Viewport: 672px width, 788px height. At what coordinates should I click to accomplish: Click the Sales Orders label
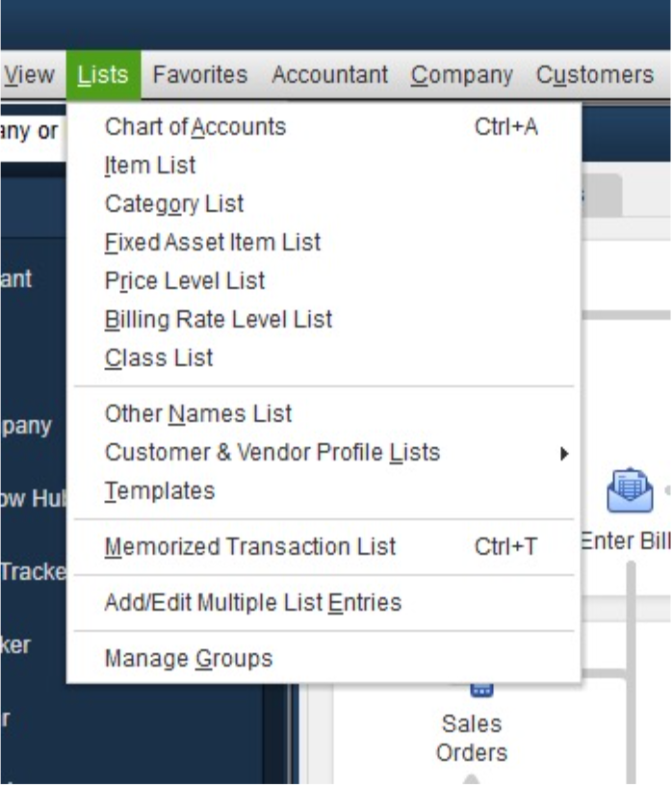(472, 738)
